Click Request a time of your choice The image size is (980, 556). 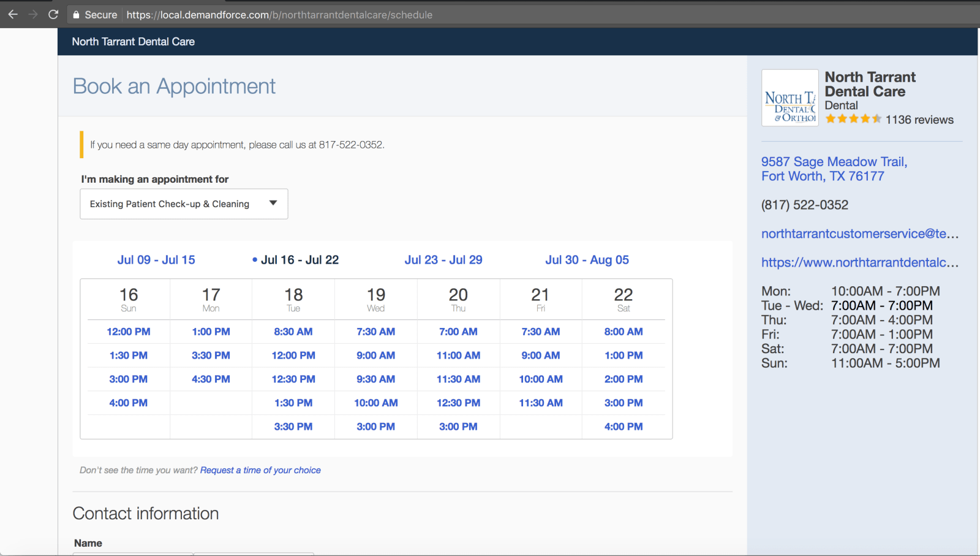click(x=260, y=470)
